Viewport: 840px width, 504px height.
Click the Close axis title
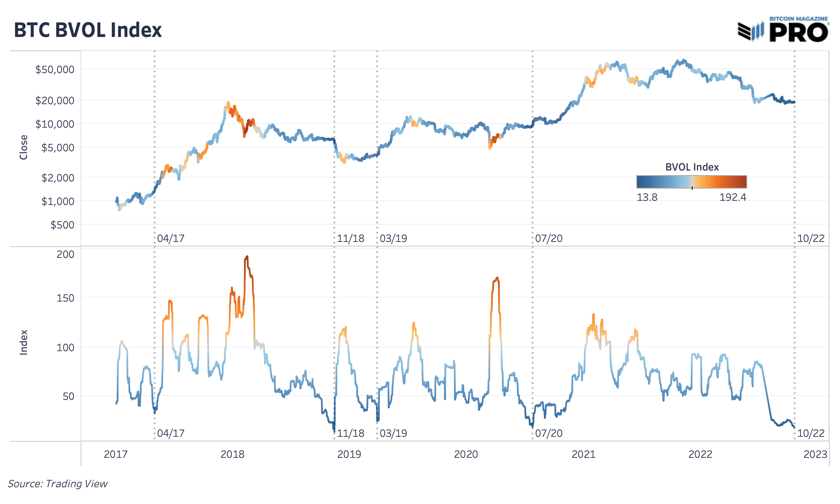click(24, 147)
